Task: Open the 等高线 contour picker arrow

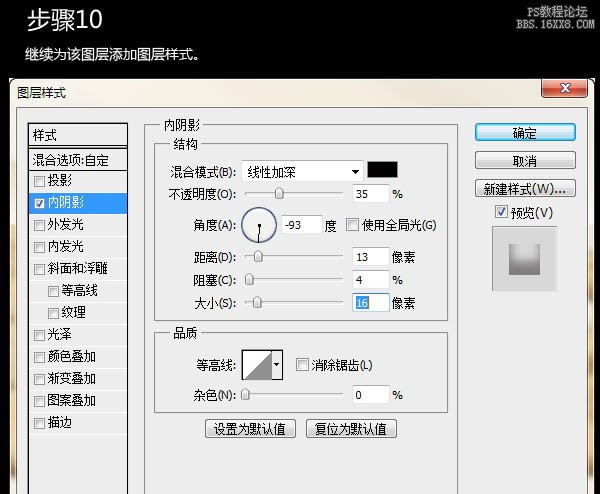Action: point(277,365)
